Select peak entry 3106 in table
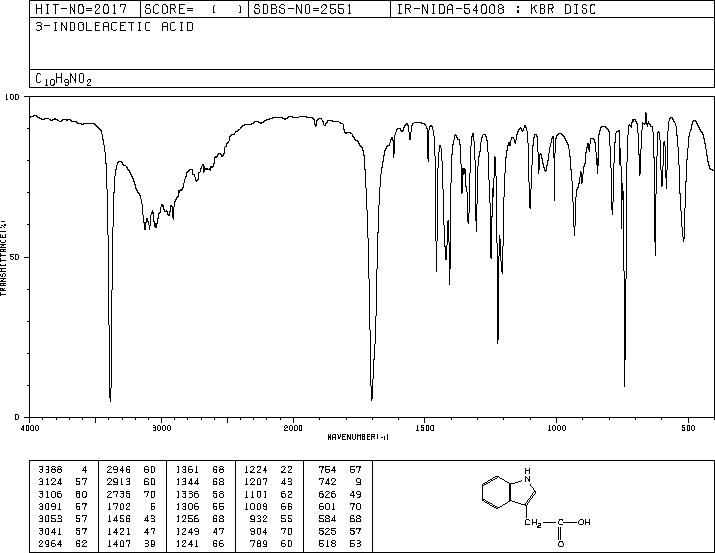715x553 pixels. tap(63, 494)
